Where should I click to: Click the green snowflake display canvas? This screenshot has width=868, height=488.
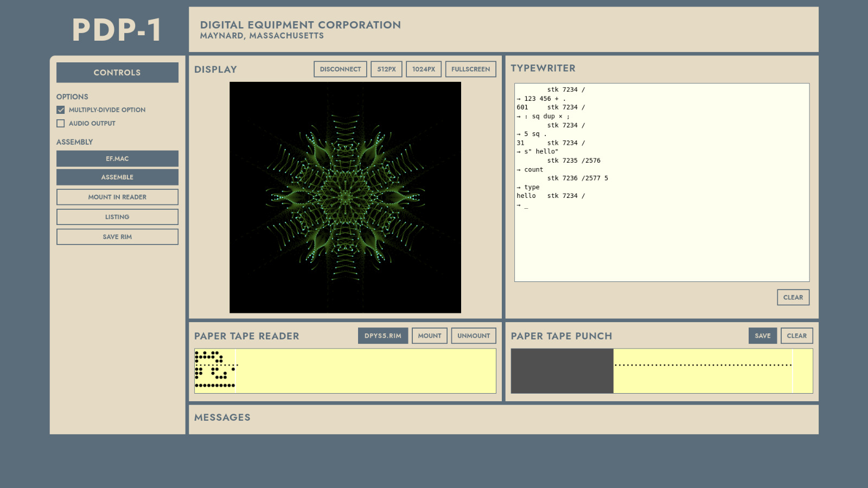click(x=345, y=198)
